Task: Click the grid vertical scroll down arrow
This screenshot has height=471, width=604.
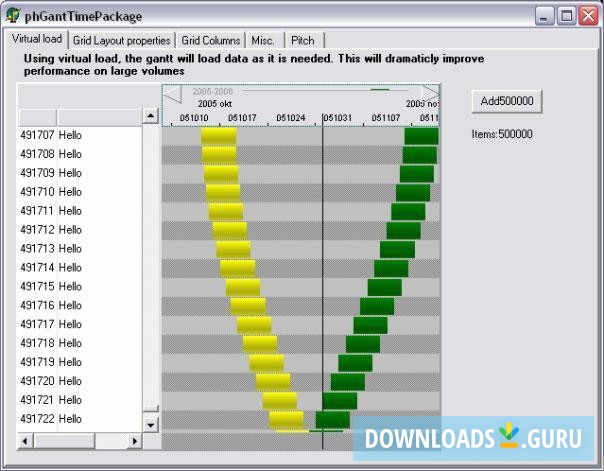Action: click(x=151, y=425)
